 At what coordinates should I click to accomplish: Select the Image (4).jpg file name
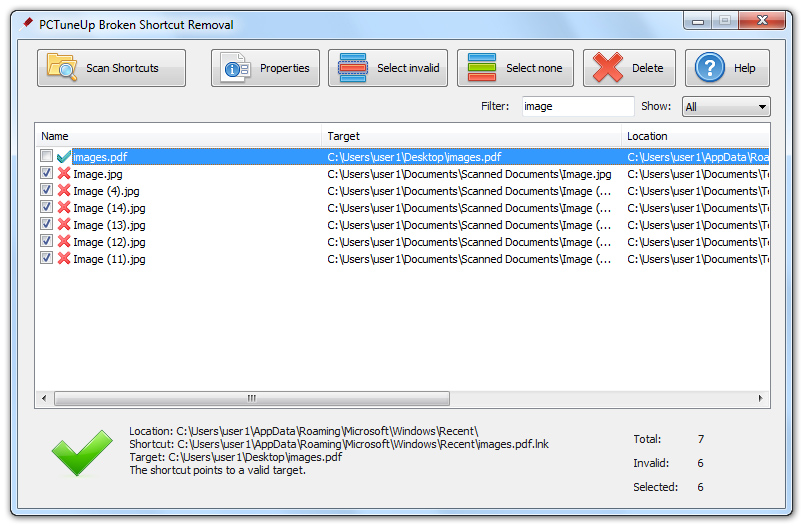(x=106, y=191)
